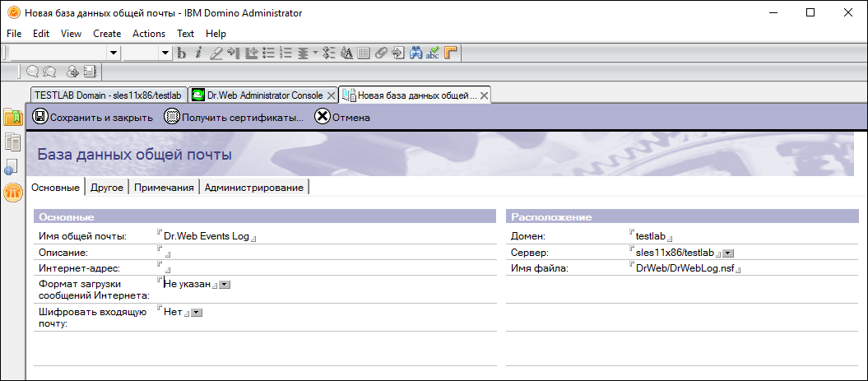Expand the 'Нет' encrypt mail dropdown
Screen dimensions: 868x381
[x=197, y=313]
